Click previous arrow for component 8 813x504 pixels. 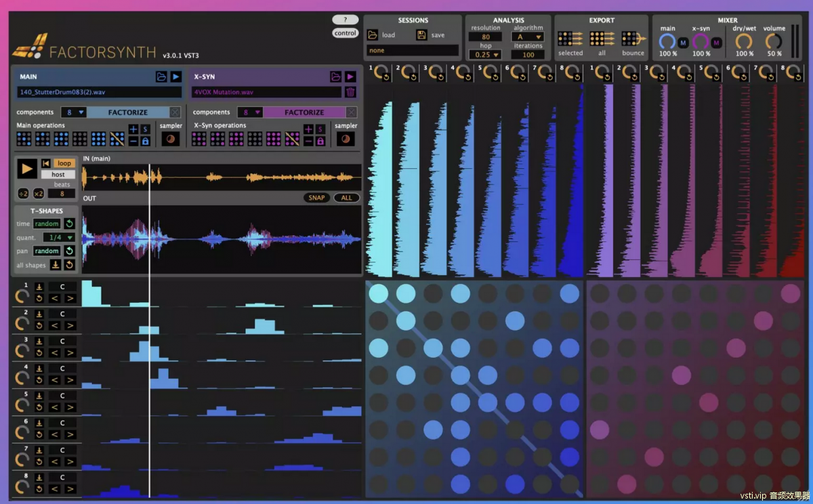(x=55, y=489)
